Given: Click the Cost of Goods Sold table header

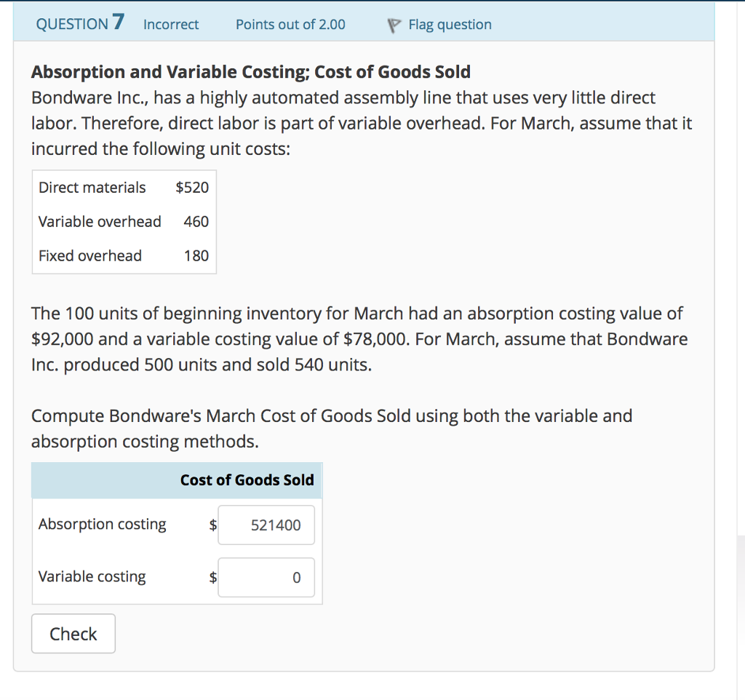Looking at the screenshot, I should pos(246,480).
